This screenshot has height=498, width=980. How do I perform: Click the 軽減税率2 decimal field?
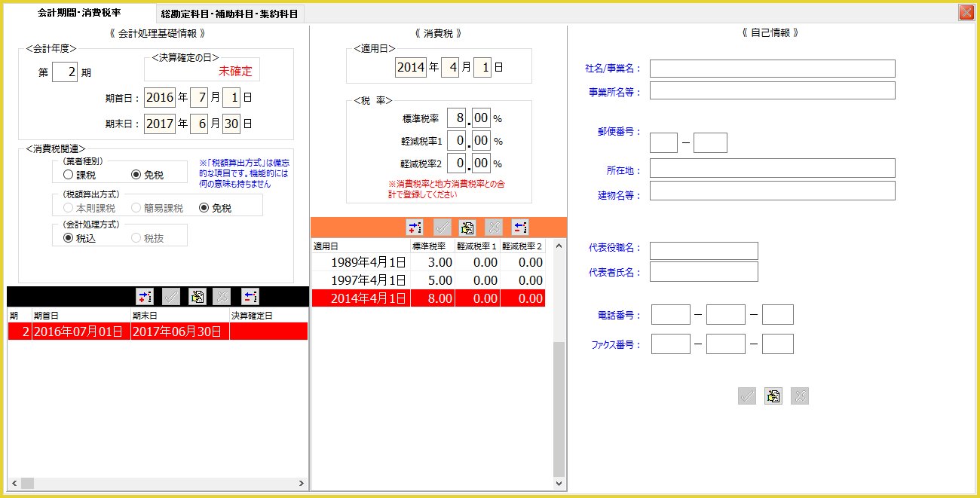pos(482,163)
